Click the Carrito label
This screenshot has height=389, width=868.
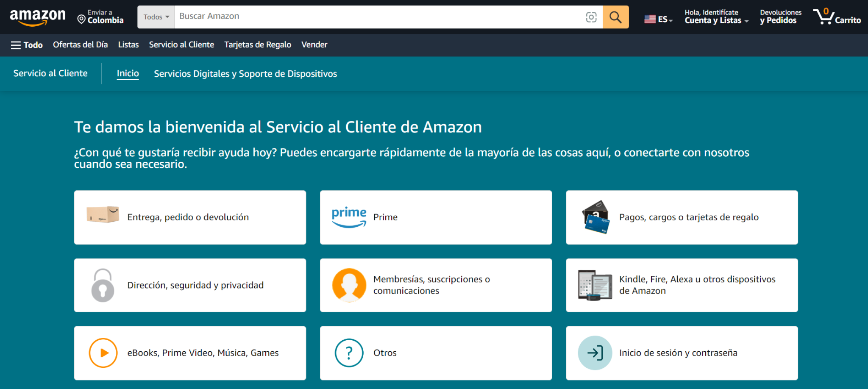pyautogui.click(x=848, y=20)
